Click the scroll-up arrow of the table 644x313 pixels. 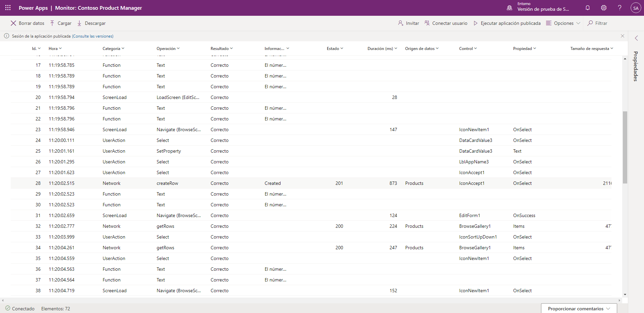tap(625, 59)
